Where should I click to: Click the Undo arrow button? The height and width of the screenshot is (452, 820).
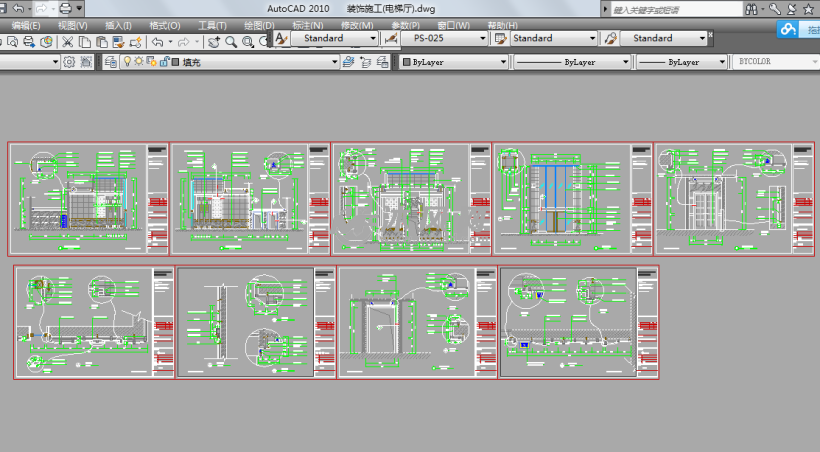[x=158, y=42]
